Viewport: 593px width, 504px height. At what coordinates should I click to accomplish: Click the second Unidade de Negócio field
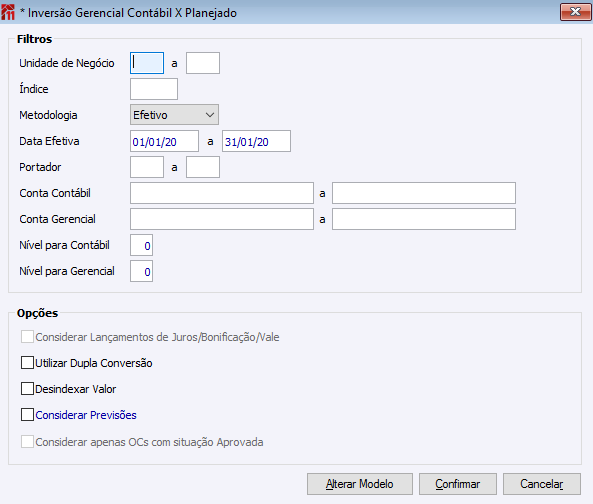(203, 63)
